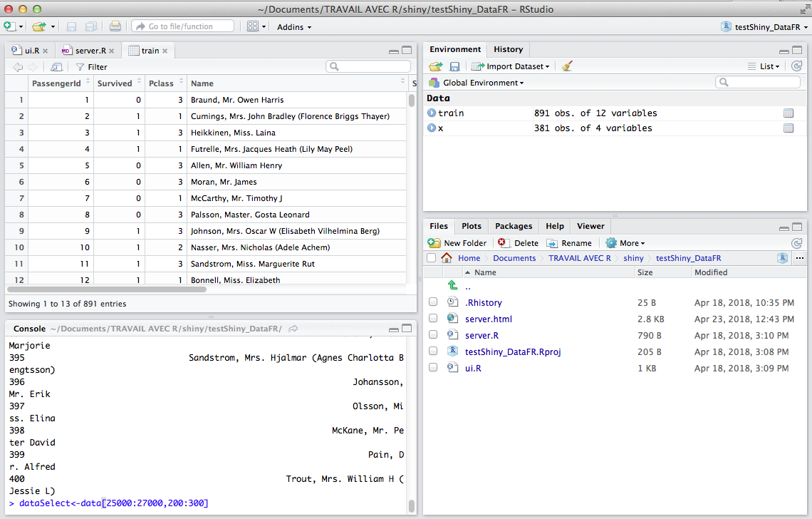
Task: Check the testShiny_DataFR.Rproj file checkbox
Action: [x=433, y=351]
